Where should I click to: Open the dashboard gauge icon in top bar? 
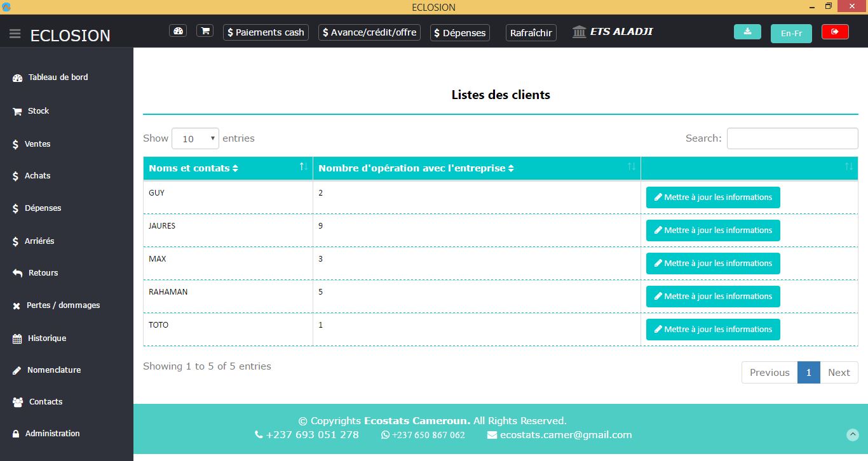pyautogui.click(x=178, y=31)
